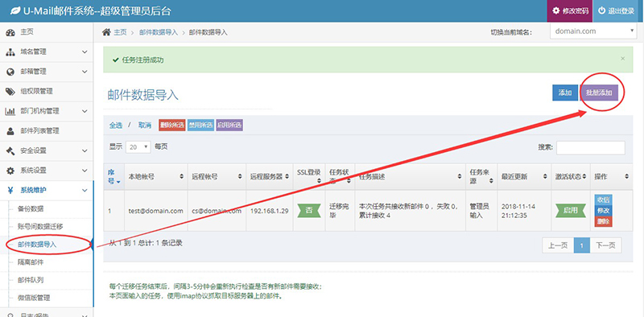The image size is (644, 317).
Task: Close the green 任务注册成功 alert
Action: [622, 59]
